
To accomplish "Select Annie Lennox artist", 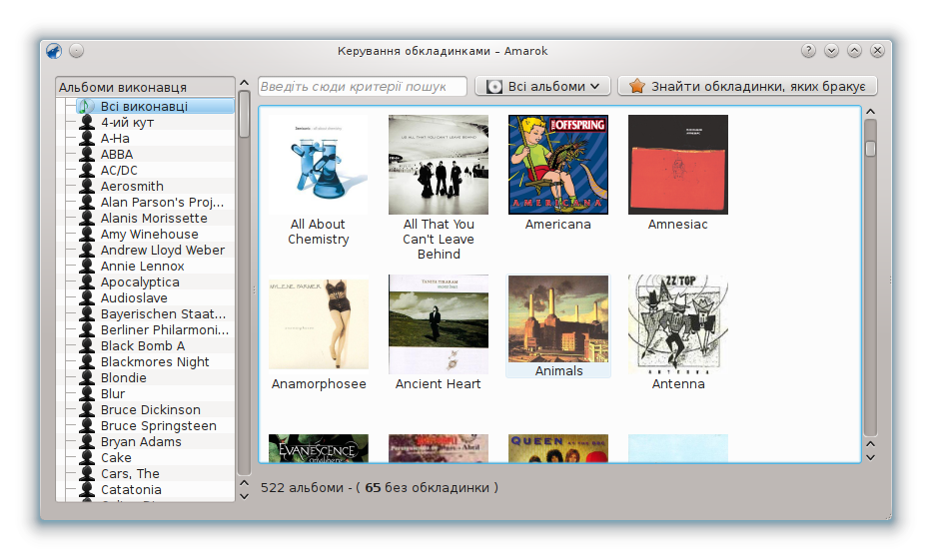I will [143, 267].
